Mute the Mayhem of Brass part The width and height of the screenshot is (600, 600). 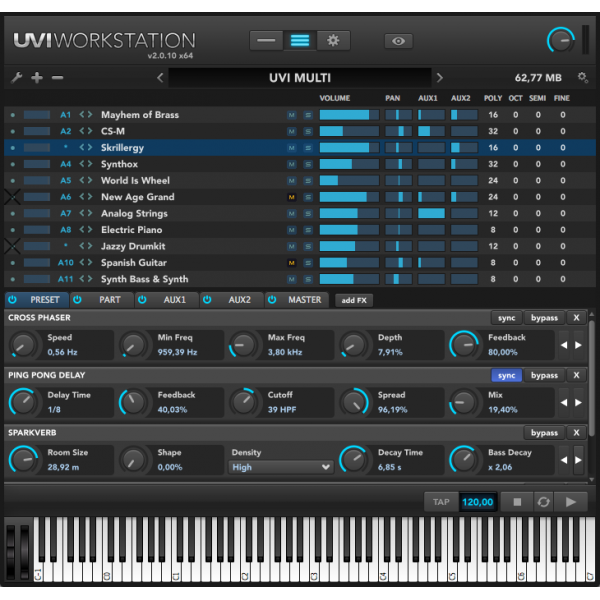point(292,115)
